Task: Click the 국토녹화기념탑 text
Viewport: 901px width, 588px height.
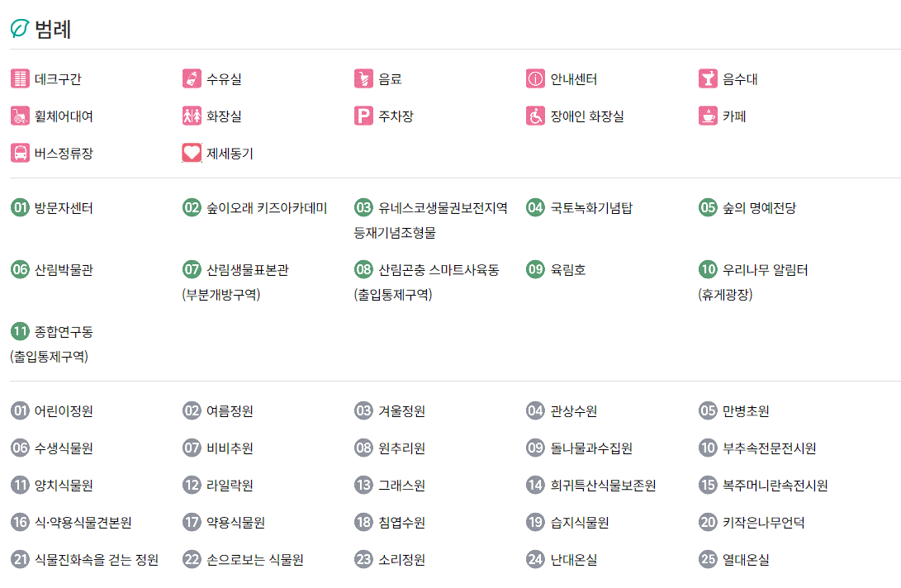Action: 591,207
